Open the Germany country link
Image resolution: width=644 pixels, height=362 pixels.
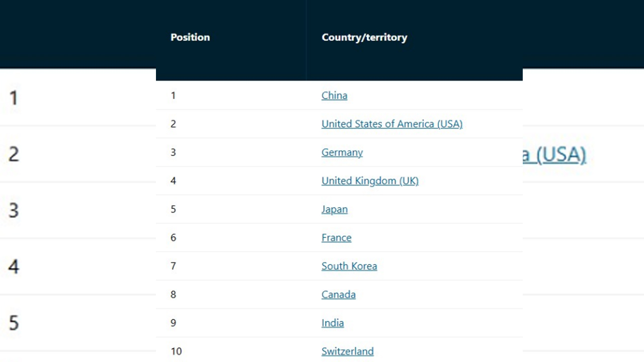342,152
